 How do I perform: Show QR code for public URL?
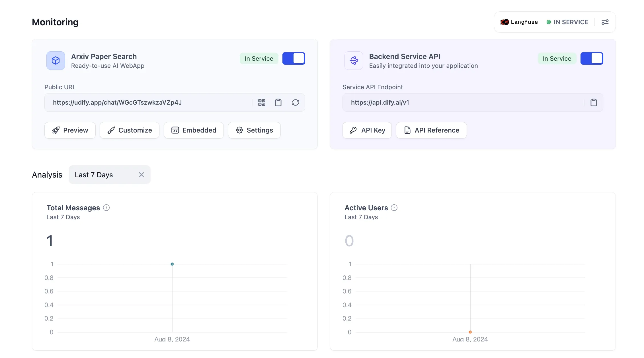(x=262, y=103)
